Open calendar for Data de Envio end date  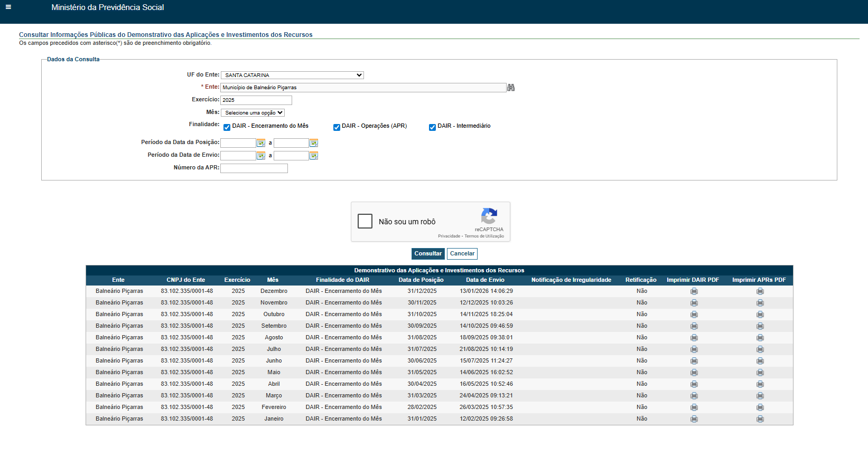[314, 156]
